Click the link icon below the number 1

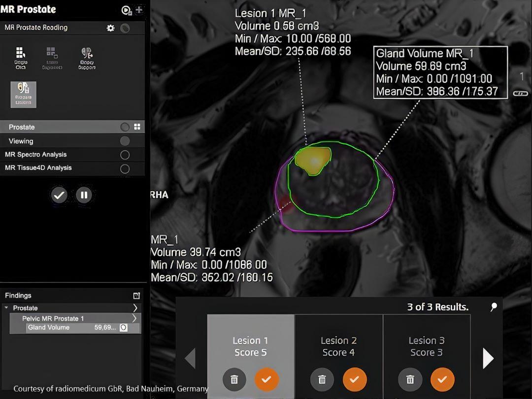[x=520, y=92]
